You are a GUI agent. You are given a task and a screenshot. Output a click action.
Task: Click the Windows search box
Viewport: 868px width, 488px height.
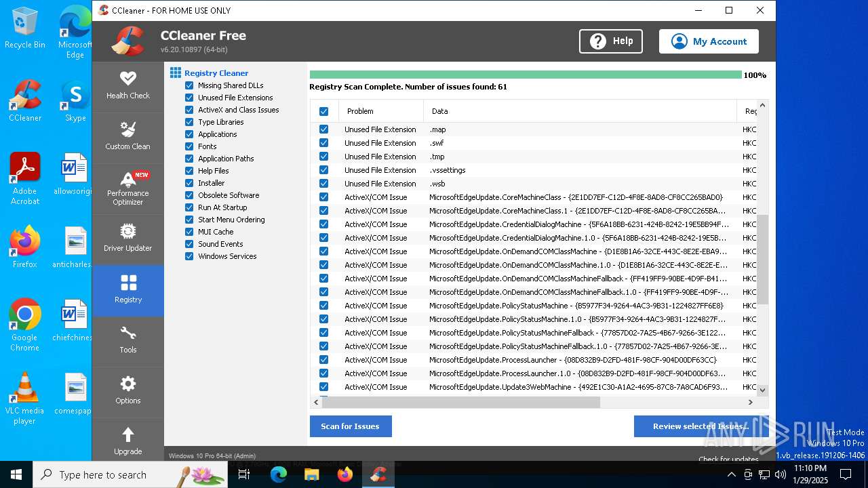click(130, 474)
